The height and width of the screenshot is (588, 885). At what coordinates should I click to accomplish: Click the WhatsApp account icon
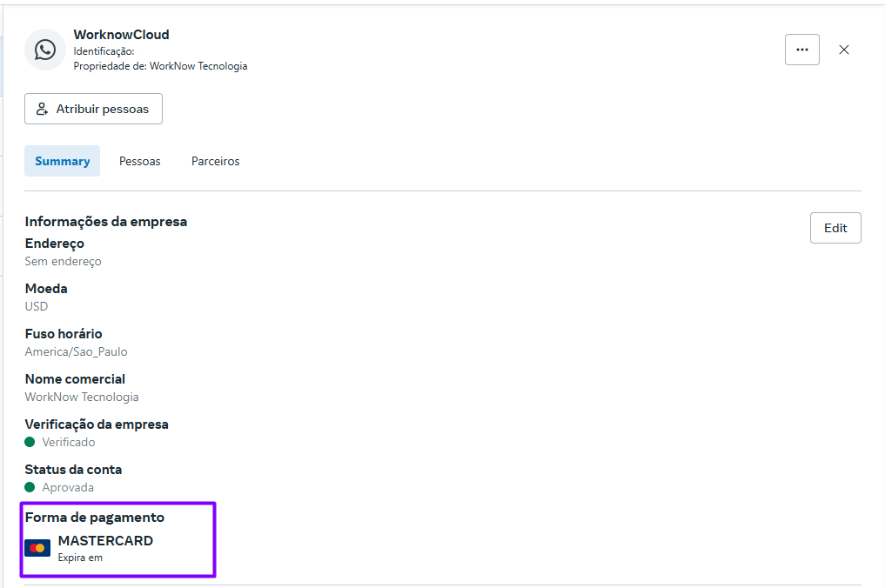click(45, 50)
